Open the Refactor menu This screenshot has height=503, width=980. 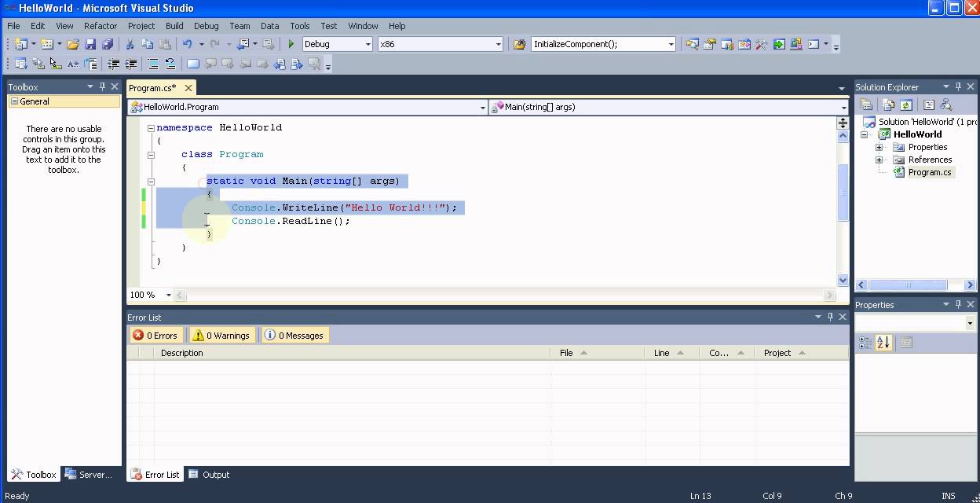(101, 26)
